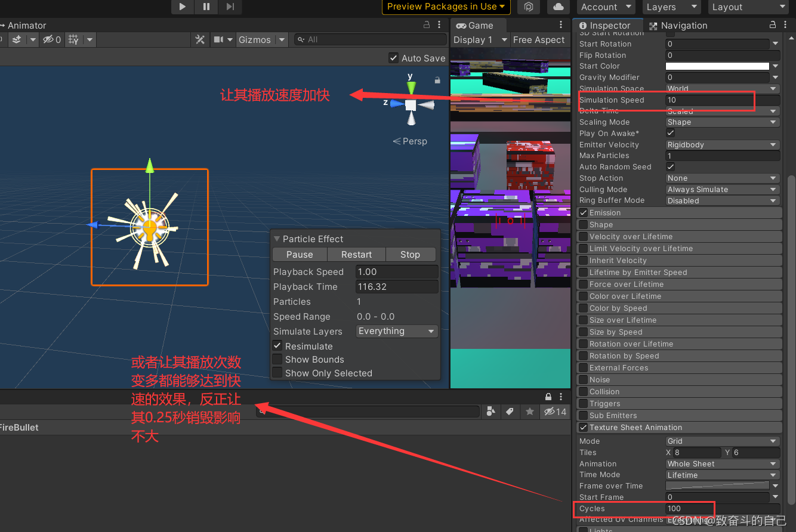Toggle the Play On Awake checkbox

671,133
